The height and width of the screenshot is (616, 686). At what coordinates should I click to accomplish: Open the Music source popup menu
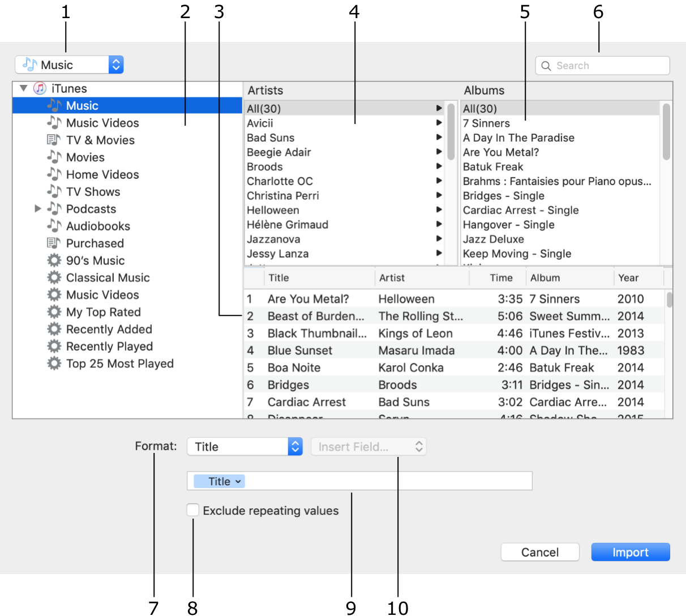69,65
